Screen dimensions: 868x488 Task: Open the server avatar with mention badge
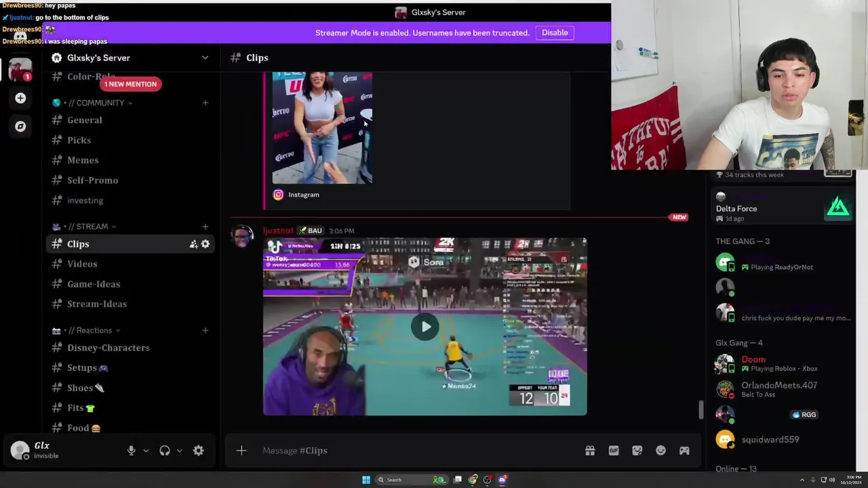click(20, 70)
